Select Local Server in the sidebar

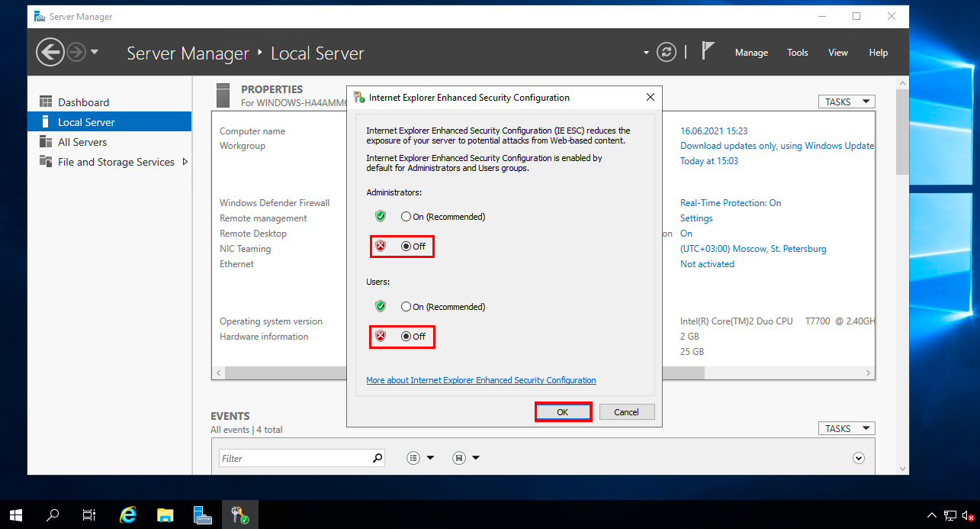[x=110, y=122]
